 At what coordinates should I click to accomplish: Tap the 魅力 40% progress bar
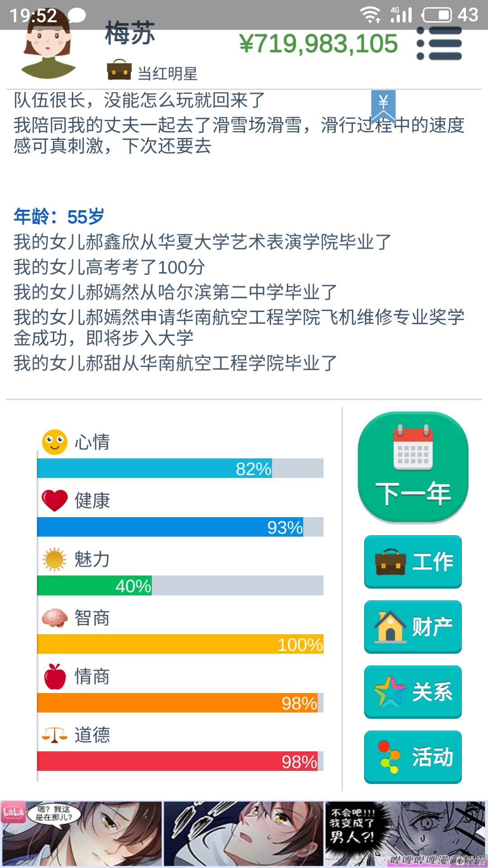coord(180,585)
